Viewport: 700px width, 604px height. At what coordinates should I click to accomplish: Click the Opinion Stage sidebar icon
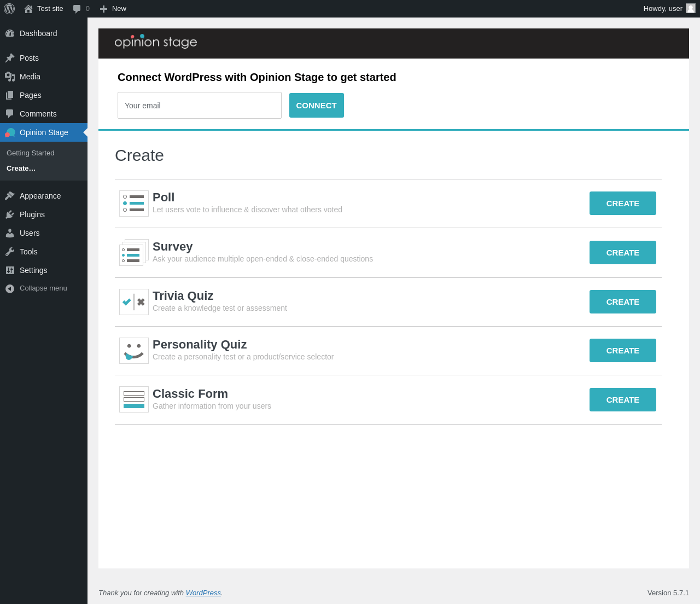[10, 132]
